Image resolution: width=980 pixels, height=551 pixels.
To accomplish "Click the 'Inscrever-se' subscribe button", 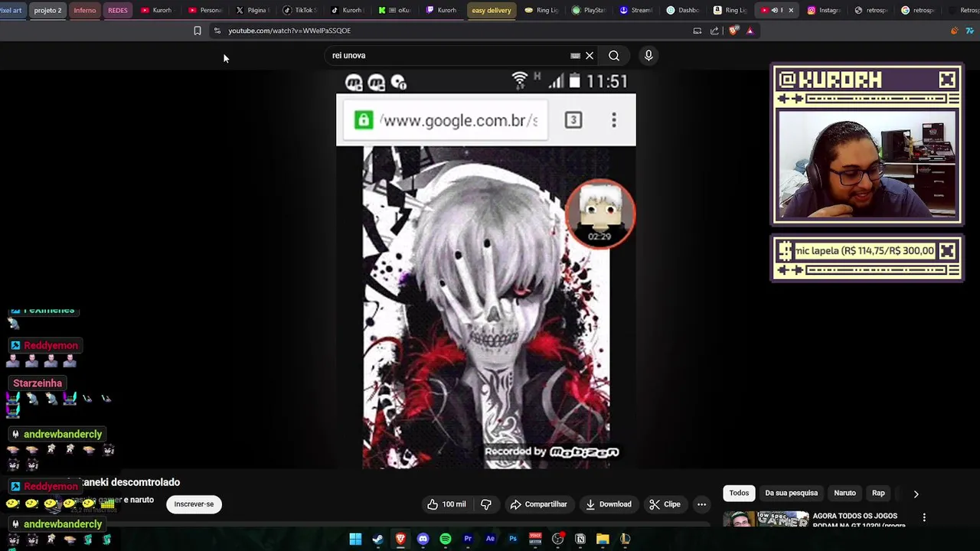I will 194,504.
